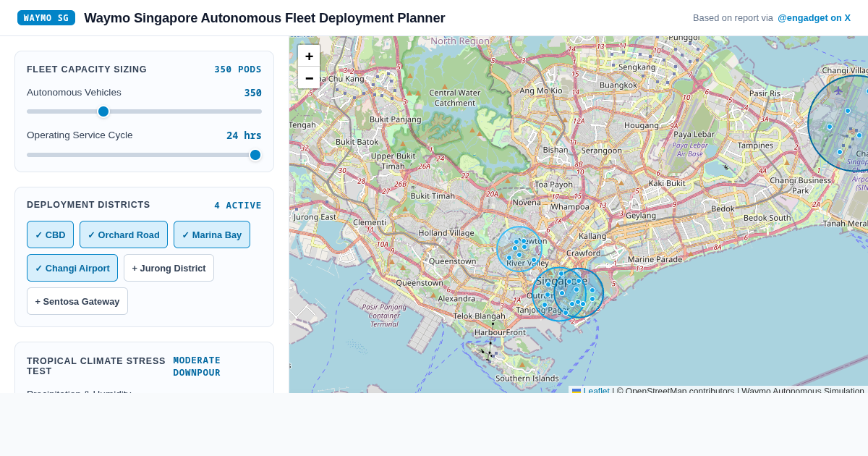Toggle Marina Bay district off
Viewport: 868px width, 456px height.
pos(212,235)
